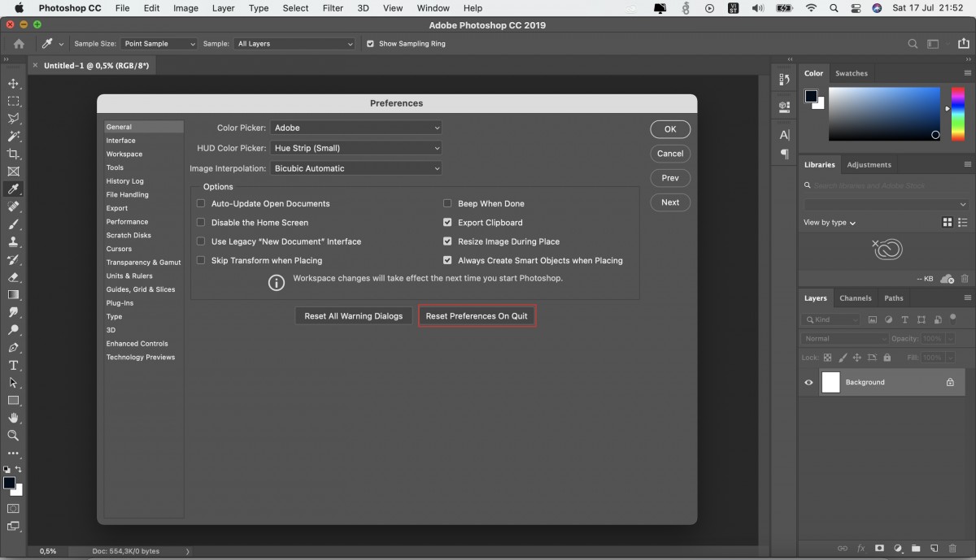
Task: Switch to the Swatches tab
Action: point(852,73)
